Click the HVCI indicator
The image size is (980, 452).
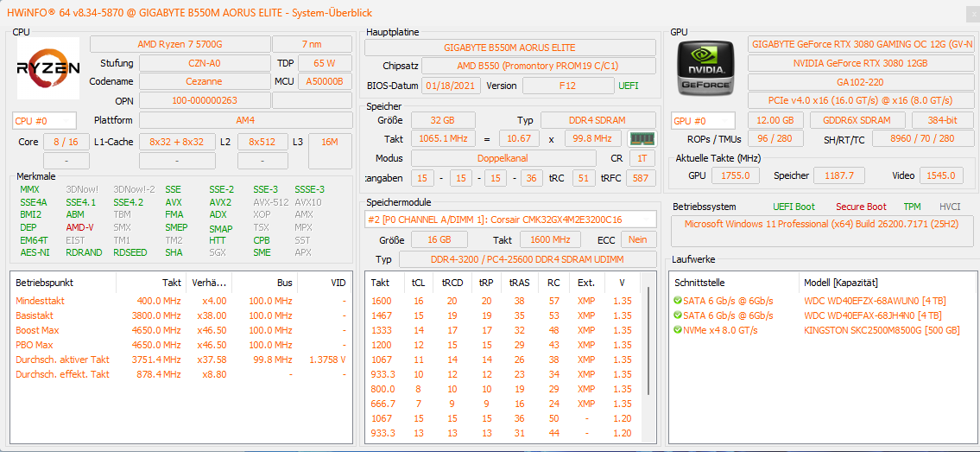pos(950,207)
